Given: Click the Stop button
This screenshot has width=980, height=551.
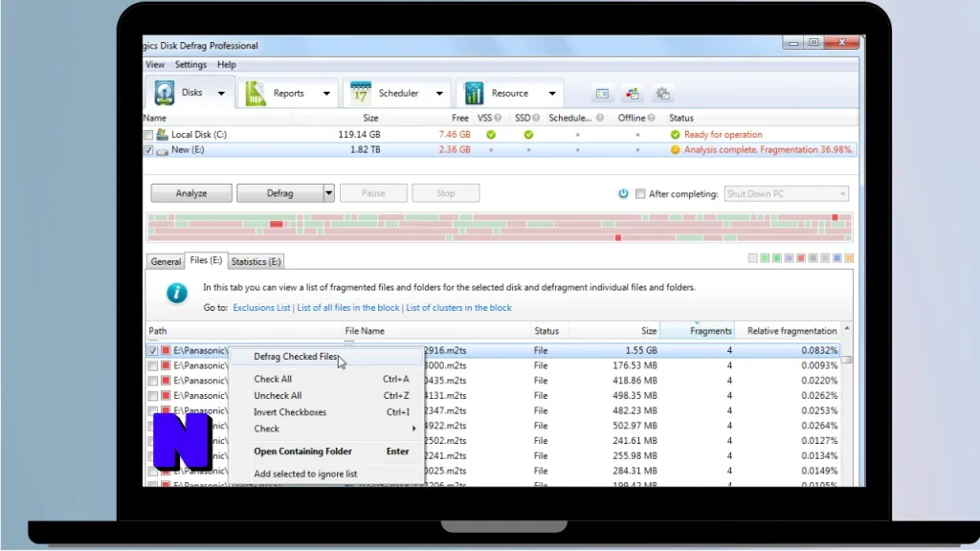Looking at the screenshot, I should pyautogui.click(x=446, y=193).
